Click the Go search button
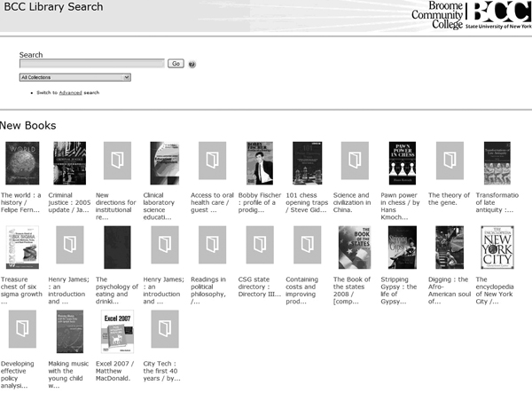The image size is (532, 393). 176,64
